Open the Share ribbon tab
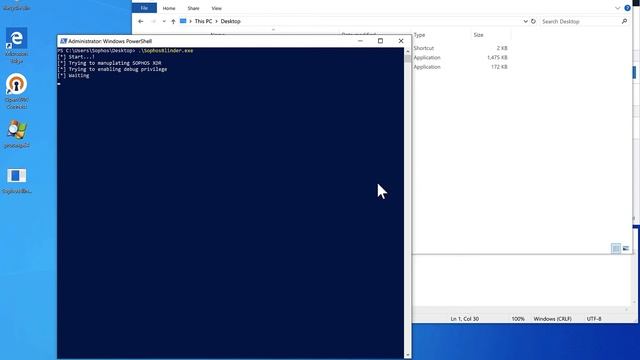This screenshot has width=640, height=360. [x=193, y=8]
